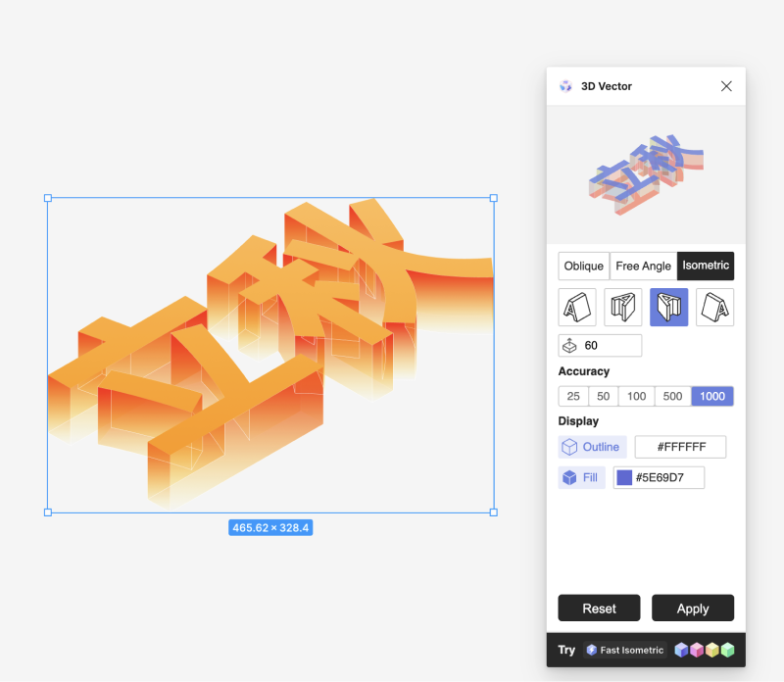The image size is (784, 682).
Task: Switch to the Oblique projection tab
Action: (x=583, y=266)
